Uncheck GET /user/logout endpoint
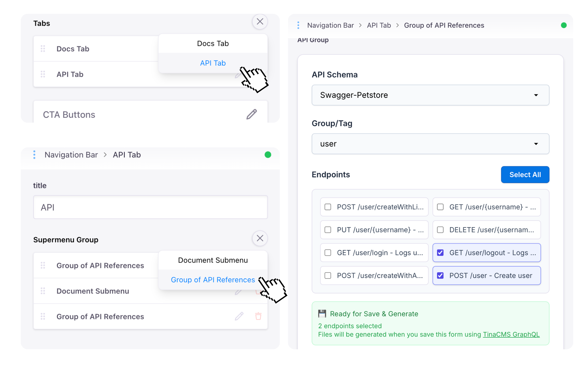 pos(440,253)
